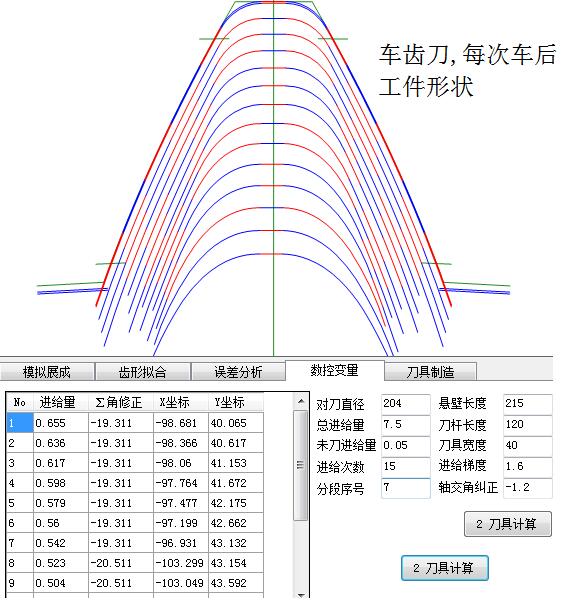Viewport: 579px width, 608px height.
Task: Select the -97.199 X coordinate cell
Action: 181,523
